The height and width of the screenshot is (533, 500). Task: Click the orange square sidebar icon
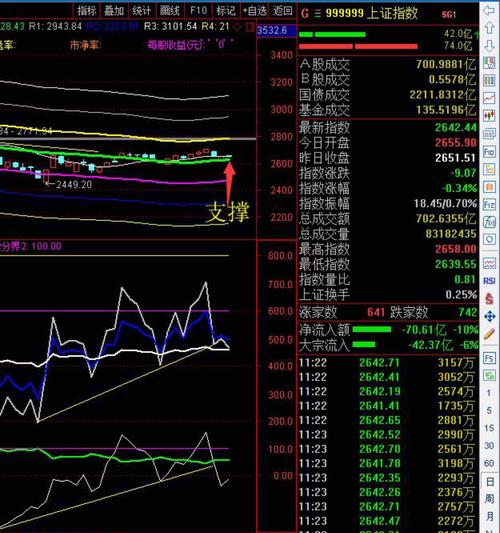(489, 187)
